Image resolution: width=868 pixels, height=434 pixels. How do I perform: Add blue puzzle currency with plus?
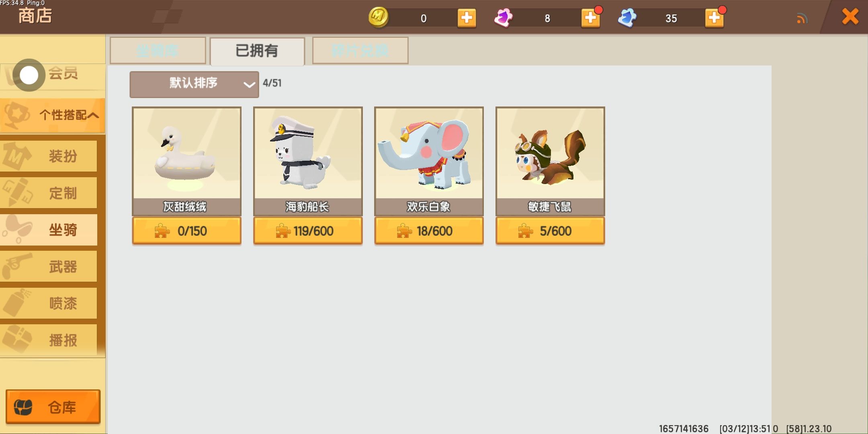pyautogui.click(x=714, y=18)
